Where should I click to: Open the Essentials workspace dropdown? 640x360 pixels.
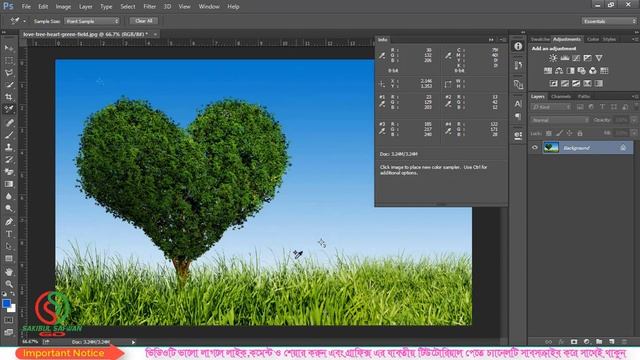coord(609,21)
